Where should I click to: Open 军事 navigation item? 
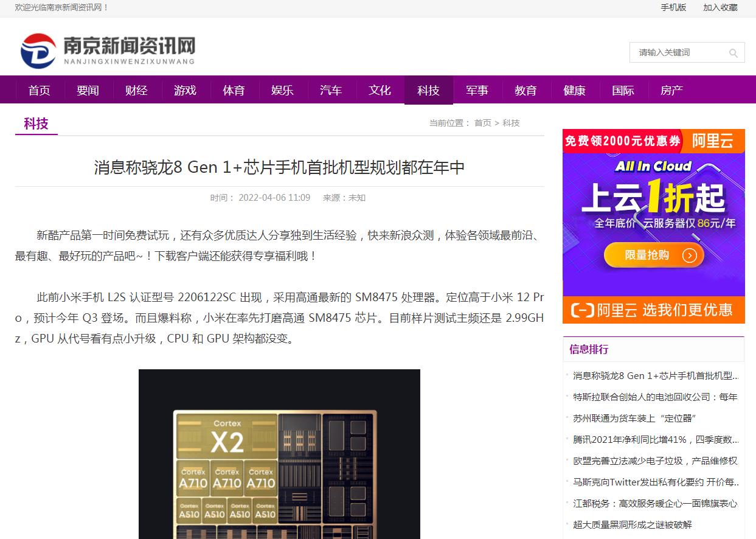click(477, 90)
